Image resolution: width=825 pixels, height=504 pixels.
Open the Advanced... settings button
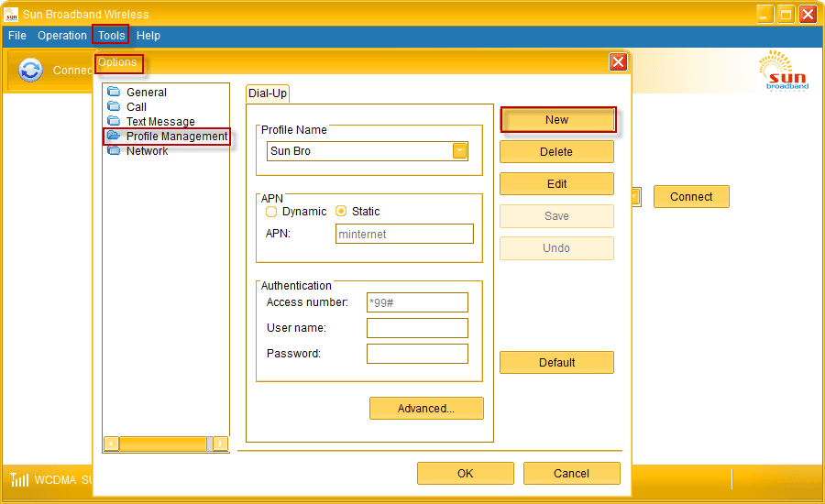pos(426,409)
